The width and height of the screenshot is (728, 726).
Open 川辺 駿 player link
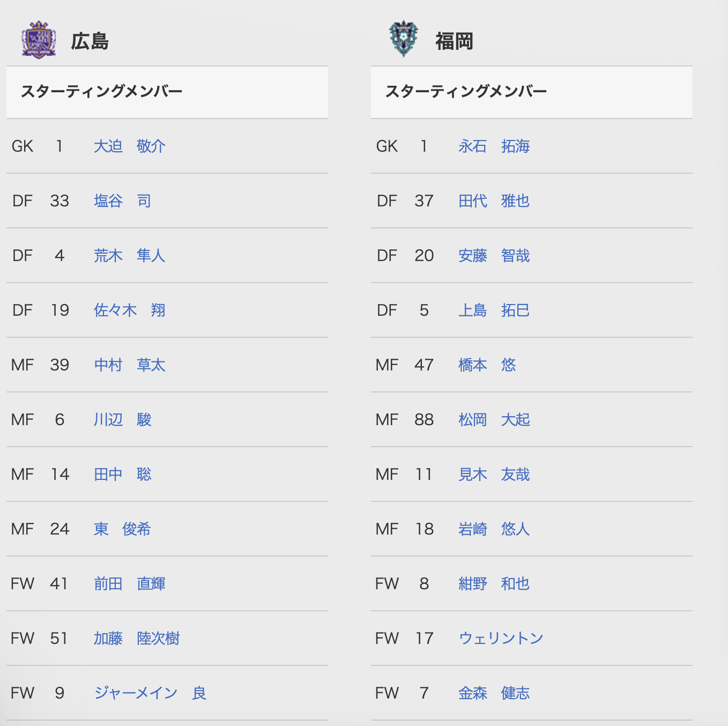[x=122, y=419]
